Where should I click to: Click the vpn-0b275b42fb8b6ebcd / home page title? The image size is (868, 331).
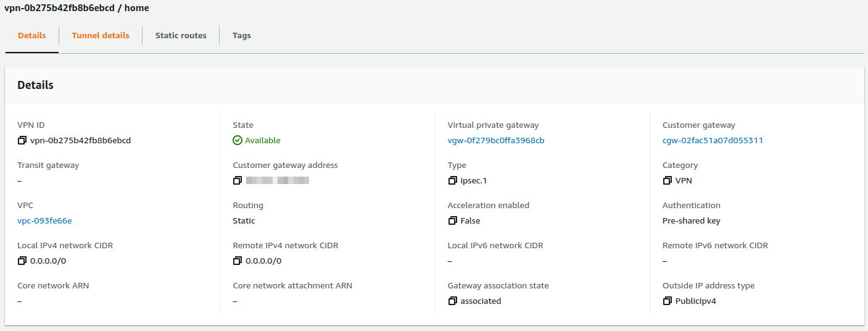click(76, 9)
